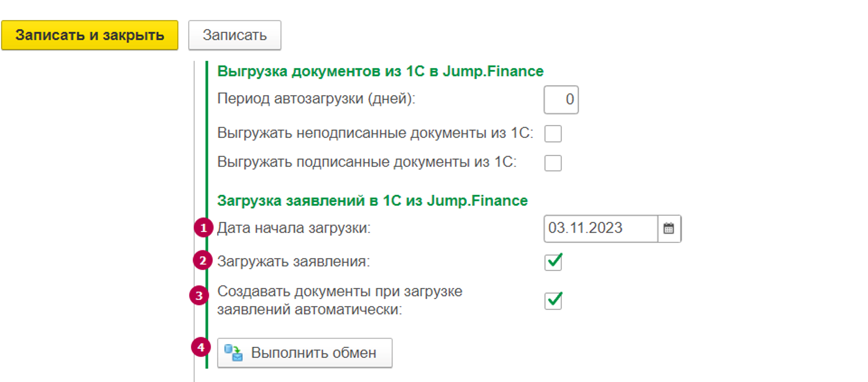Click the red numbered marker 1
The image size is (868, 382).
tap(203, 228)
